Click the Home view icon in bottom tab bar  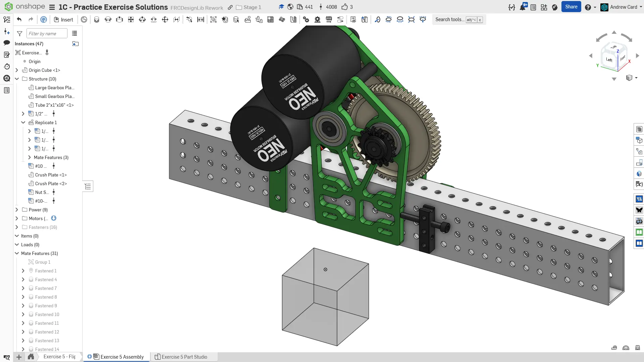[x=31, y=357]
